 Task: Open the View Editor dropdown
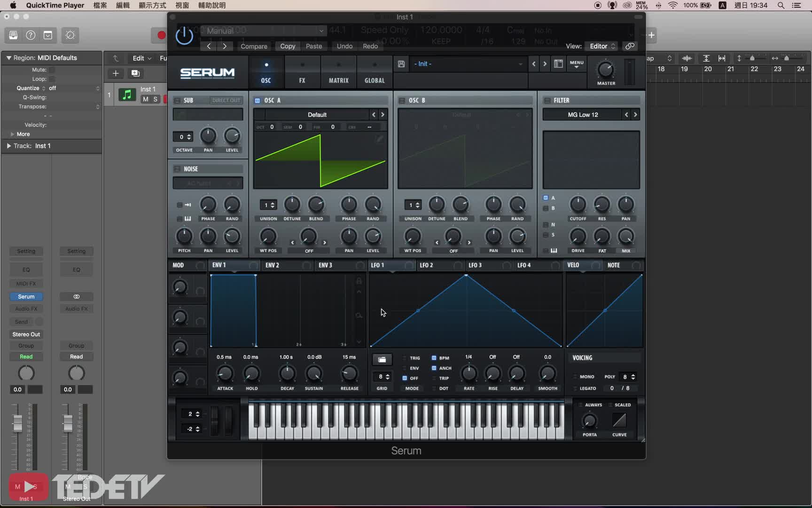tap(602, 46)
